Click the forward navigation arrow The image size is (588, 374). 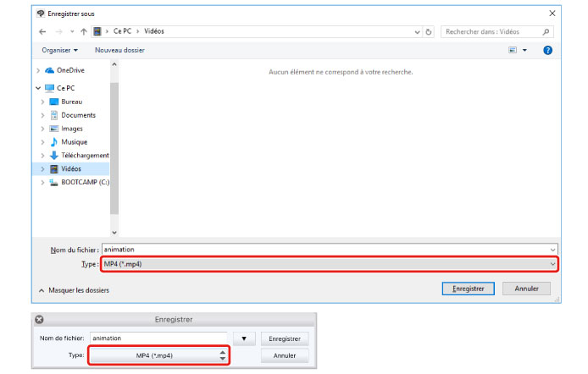(x=58, y=32)
